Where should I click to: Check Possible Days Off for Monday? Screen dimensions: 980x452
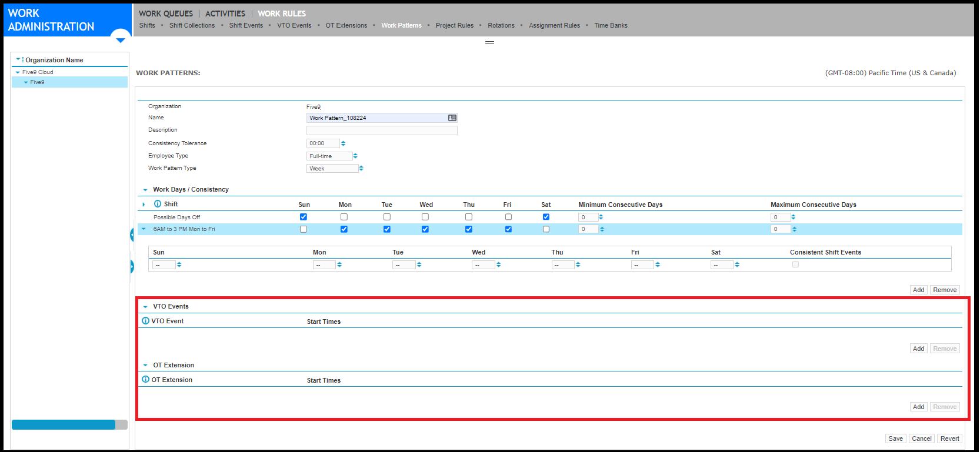coord(344,217)
